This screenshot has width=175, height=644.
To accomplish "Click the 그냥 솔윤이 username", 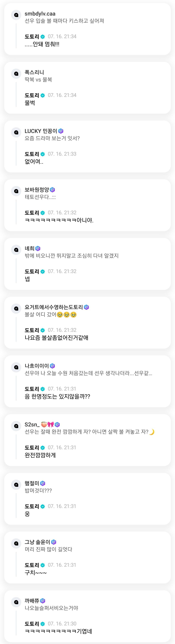I will coord(37,542).
